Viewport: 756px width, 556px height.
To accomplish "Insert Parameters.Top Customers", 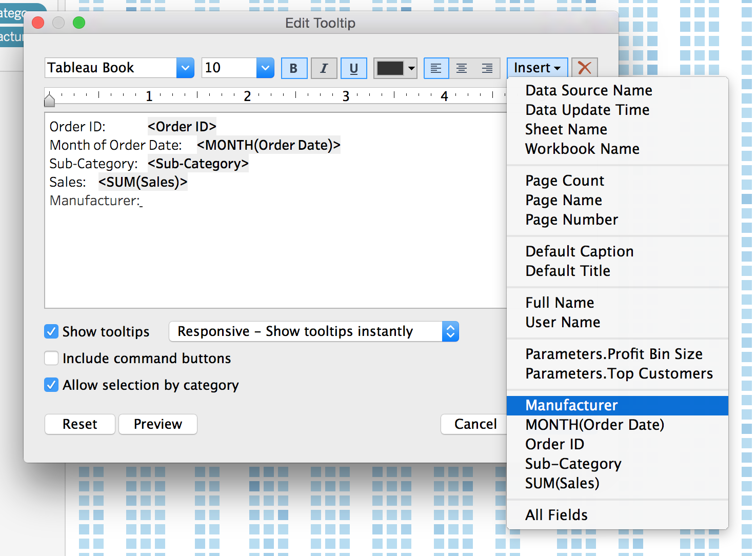I will click(618, 373).
